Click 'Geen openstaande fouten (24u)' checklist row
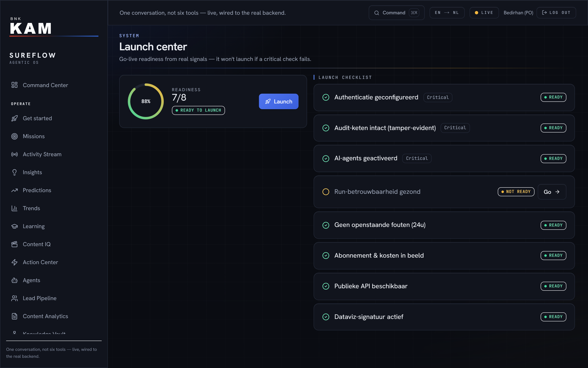Viewport: 588px width, 368px height. [x=444, y=225]
